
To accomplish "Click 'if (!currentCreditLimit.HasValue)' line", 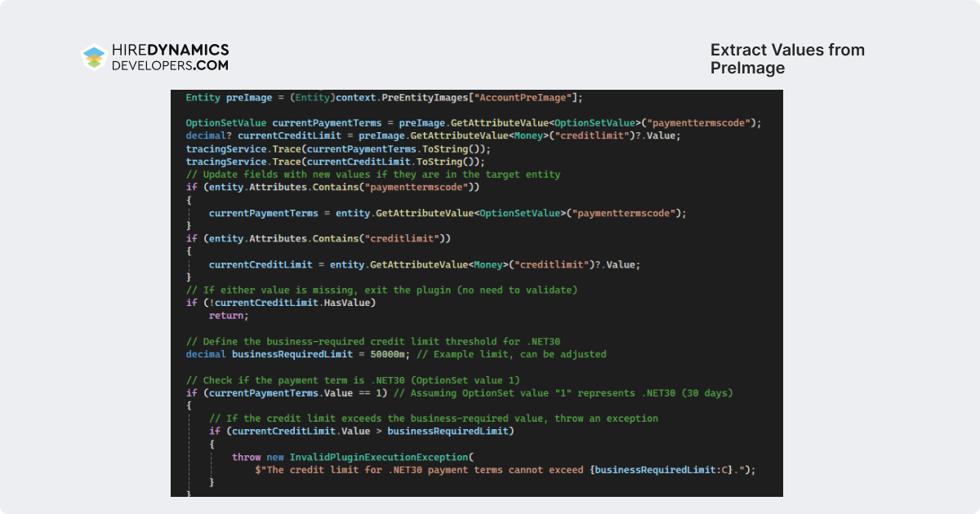I will (x=280, y=303).
